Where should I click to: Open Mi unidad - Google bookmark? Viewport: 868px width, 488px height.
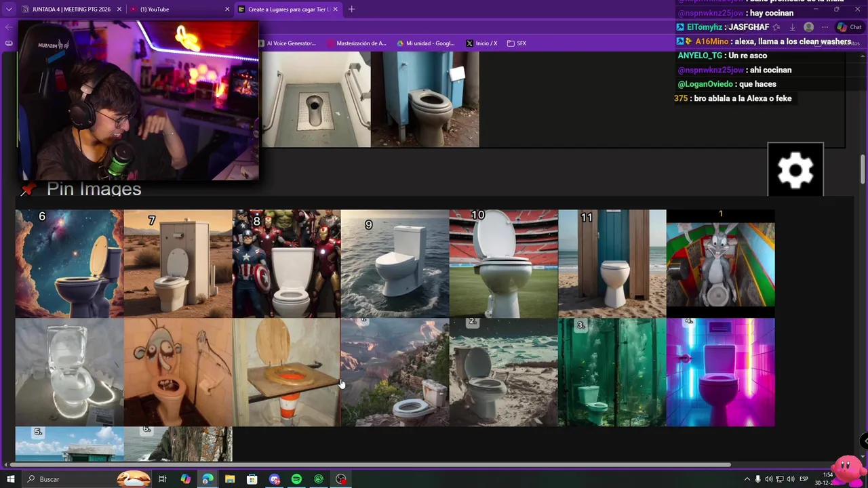(426, 43)
